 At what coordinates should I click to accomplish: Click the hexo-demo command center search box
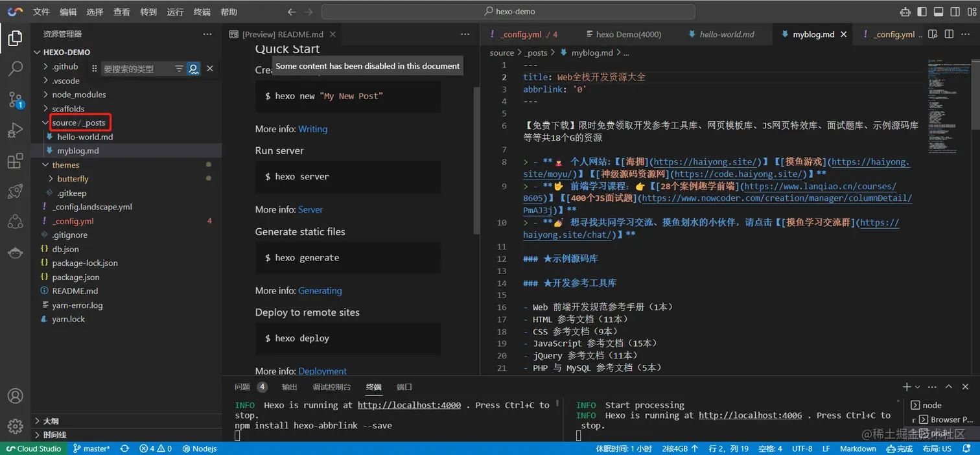click(508, 12)
